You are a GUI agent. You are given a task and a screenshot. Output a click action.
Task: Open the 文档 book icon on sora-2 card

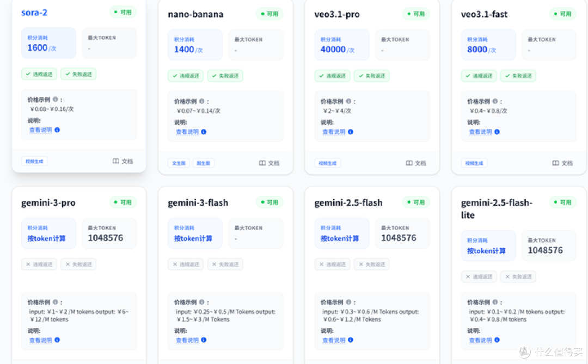116,161
